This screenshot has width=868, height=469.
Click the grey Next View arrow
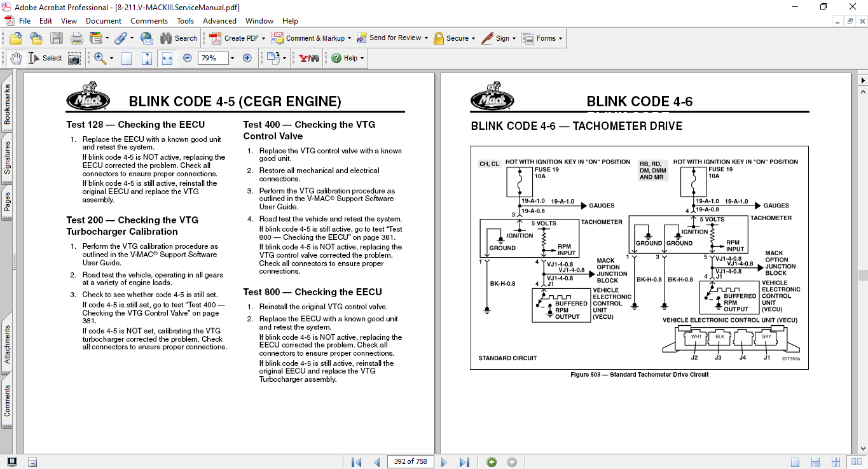(x=512, y=462)
